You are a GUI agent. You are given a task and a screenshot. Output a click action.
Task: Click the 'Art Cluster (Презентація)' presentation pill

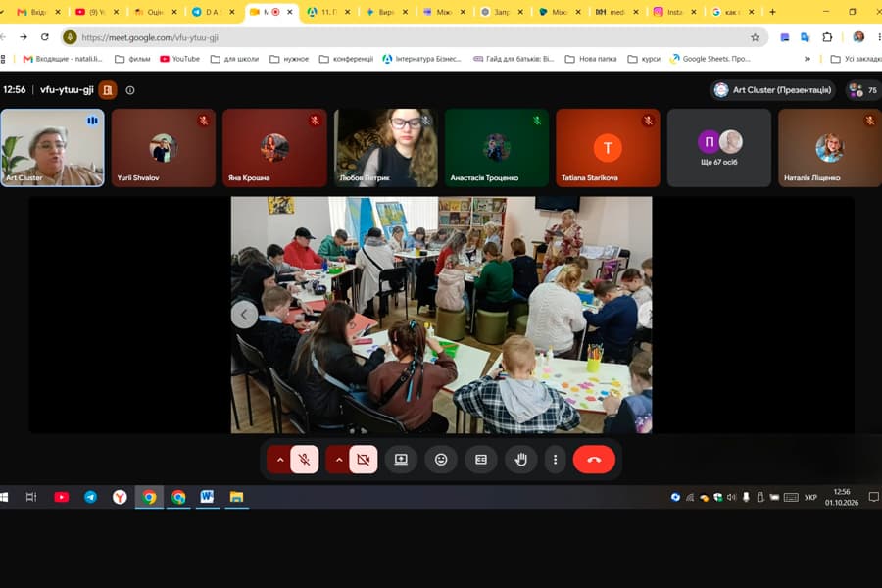point(773,90)
